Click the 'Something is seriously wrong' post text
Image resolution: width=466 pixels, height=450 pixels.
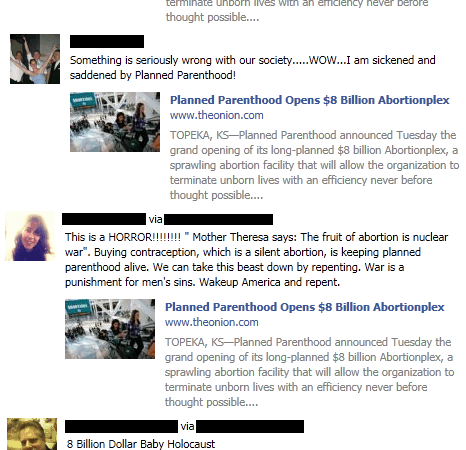point(253,68)
